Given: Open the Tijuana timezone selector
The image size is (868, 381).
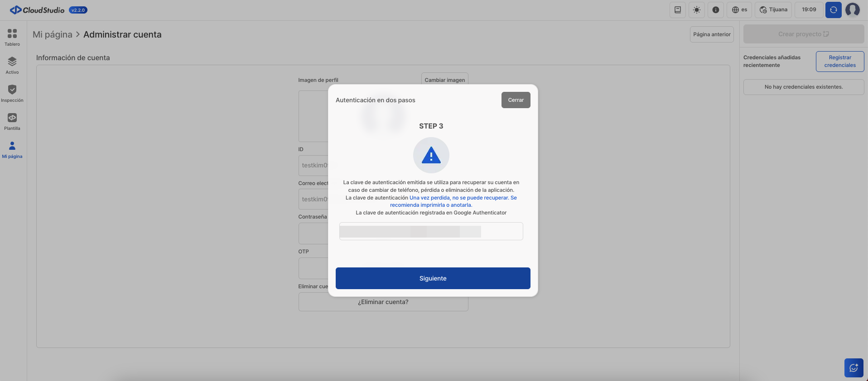Looking at the screenshot, I should tap(773, 10).
